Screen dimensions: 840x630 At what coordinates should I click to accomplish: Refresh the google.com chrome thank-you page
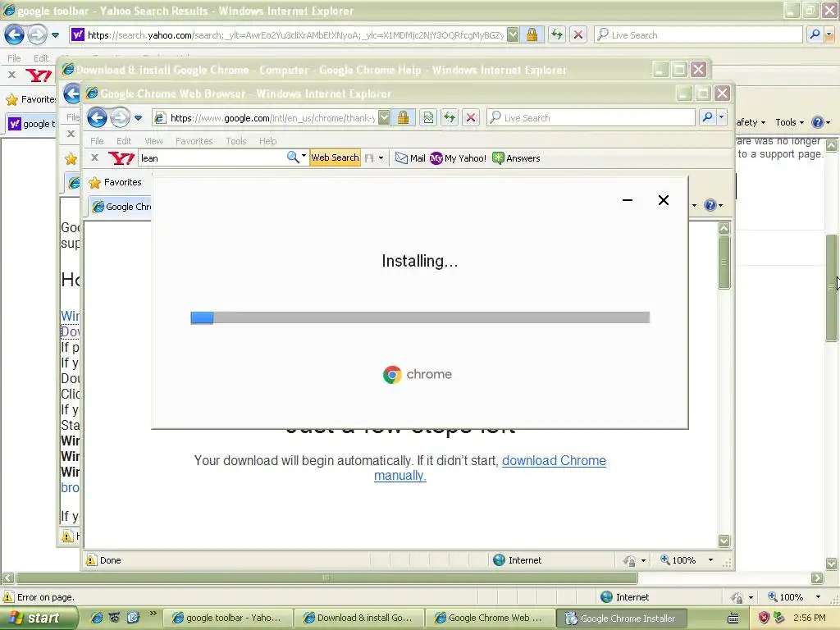(x=450, y=117)
